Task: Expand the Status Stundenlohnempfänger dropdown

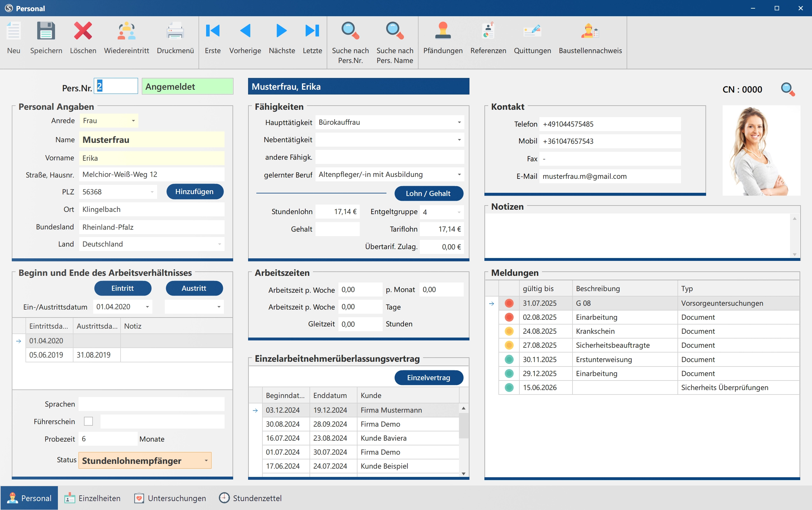Action: tap(206, 461)
